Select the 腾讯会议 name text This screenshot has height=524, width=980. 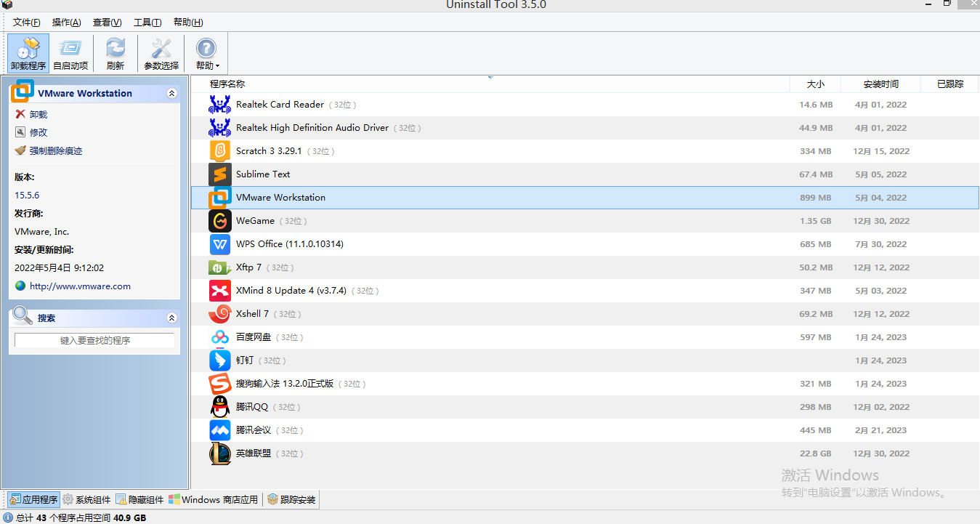coord(254,430)
